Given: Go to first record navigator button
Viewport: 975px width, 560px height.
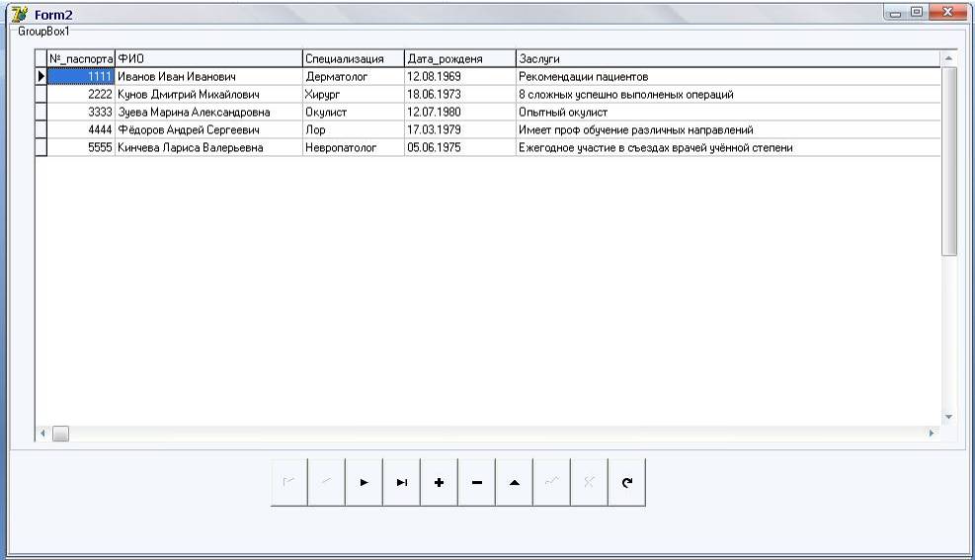Looking at the screenshot, I should pyautogui.click(x=289, y=482).
